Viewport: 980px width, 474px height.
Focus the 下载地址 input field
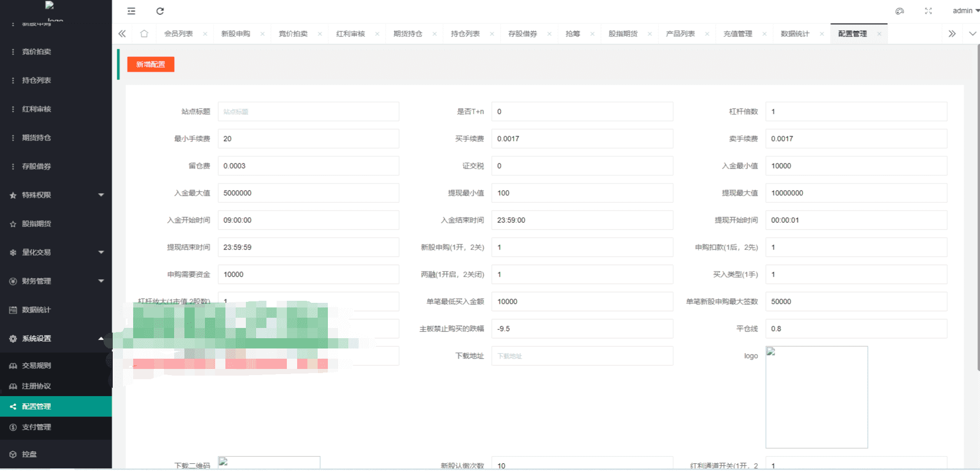point(582,356)
